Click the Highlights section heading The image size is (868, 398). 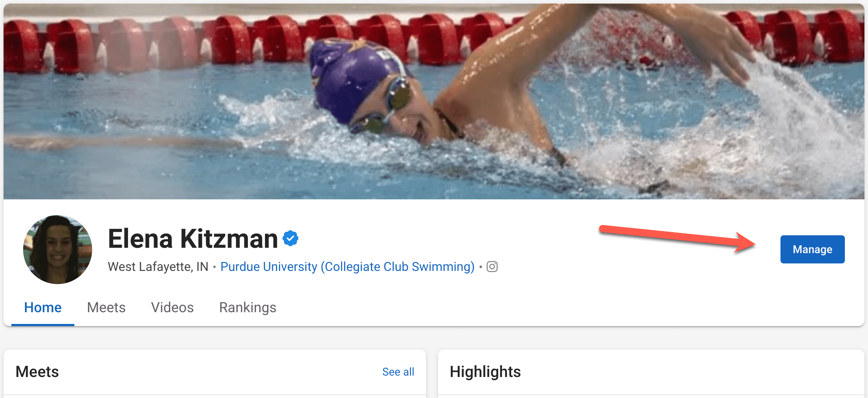click(485, 371)
